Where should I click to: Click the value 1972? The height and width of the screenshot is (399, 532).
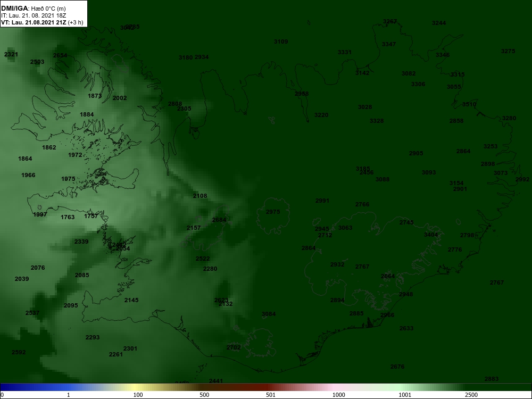(x=75, y=155)
